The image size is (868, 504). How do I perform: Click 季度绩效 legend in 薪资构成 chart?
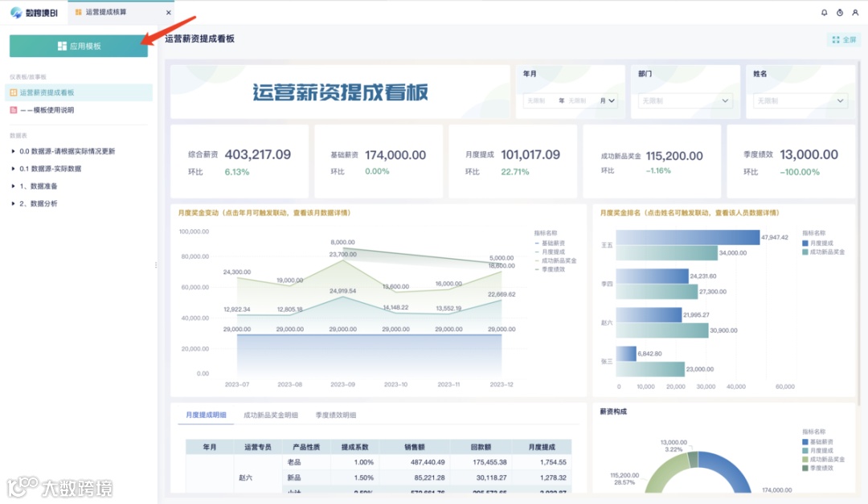click(x=817, y=468)
